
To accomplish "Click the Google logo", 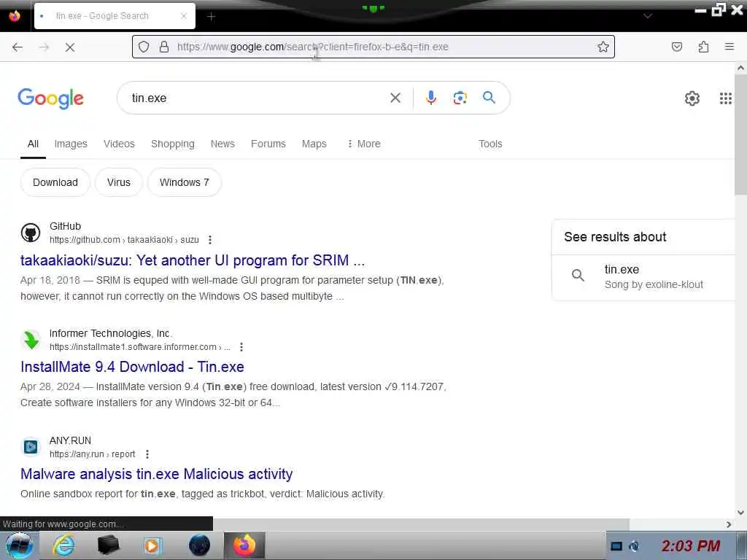I will (50, 98).
